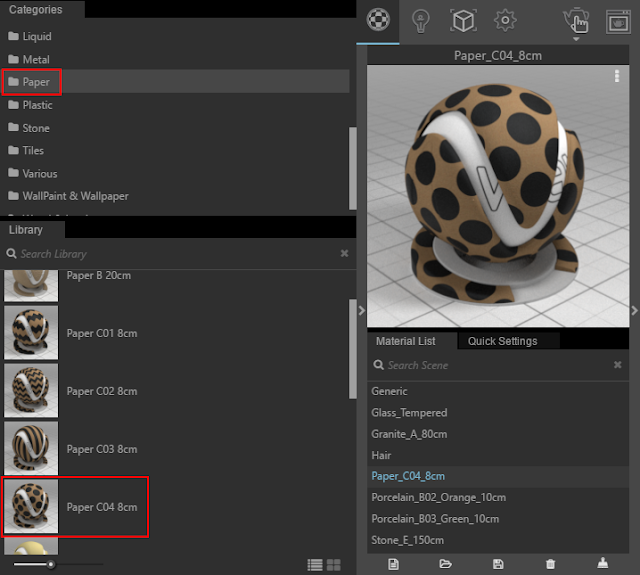Viewport: 640px width, 575px height.
Task: Select the Paper category folder
Action: pyautogui.click(x=175, y=82)
